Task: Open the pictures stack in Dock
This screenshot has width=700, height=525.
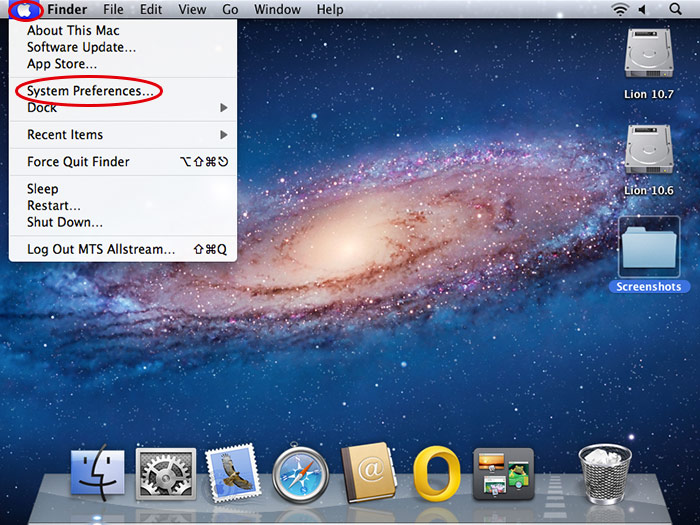Action: click(x=504, y=474)
